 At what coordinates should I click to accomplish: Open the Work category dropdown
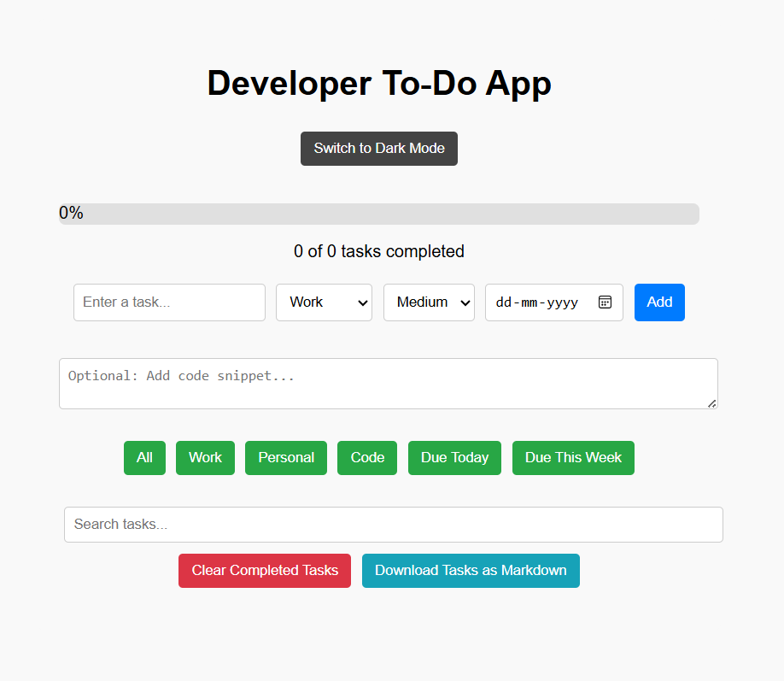324,302
